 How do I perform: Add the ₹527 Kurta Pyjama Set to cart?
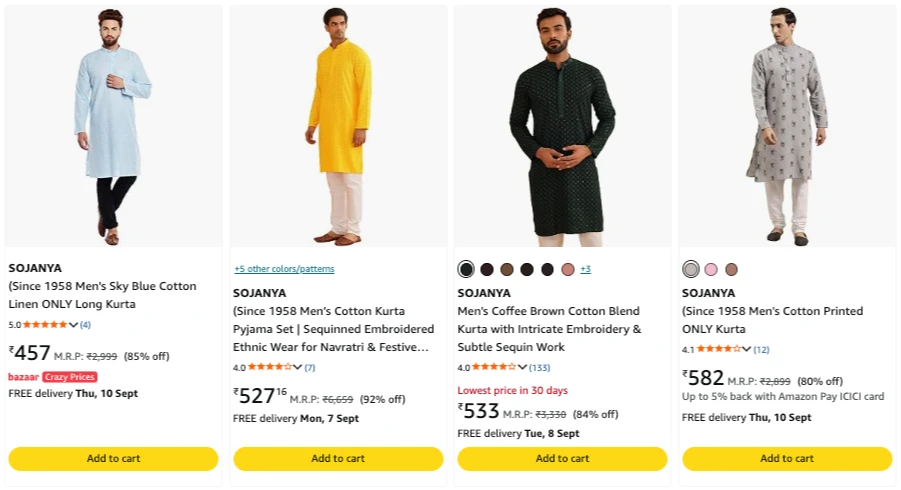338,458
